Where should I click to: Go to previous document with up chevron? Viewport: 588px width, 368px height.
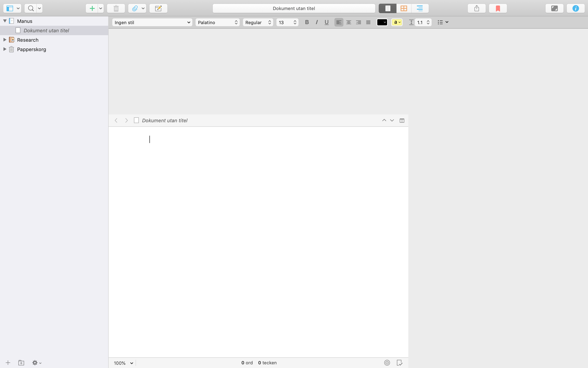(x=384, y=120)
